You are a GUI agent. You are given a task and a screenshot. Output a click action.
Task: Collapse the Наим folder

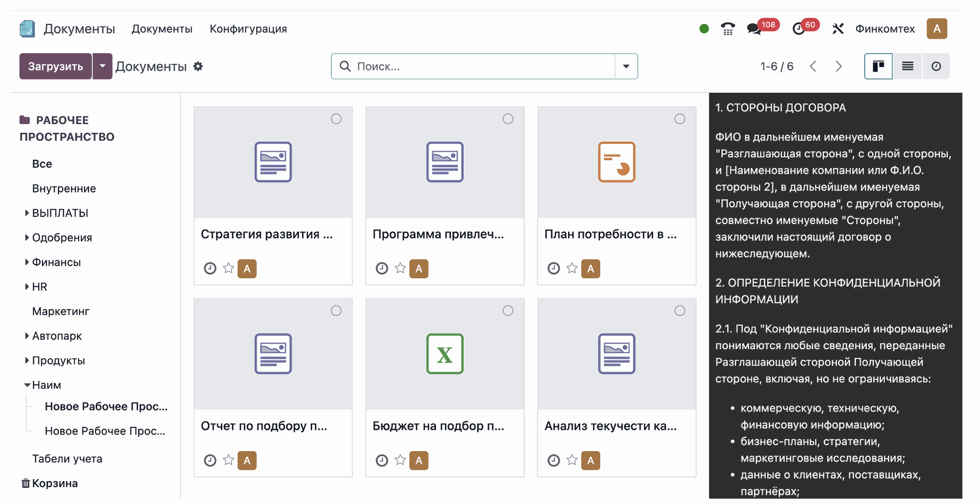(x=27, y=385)
